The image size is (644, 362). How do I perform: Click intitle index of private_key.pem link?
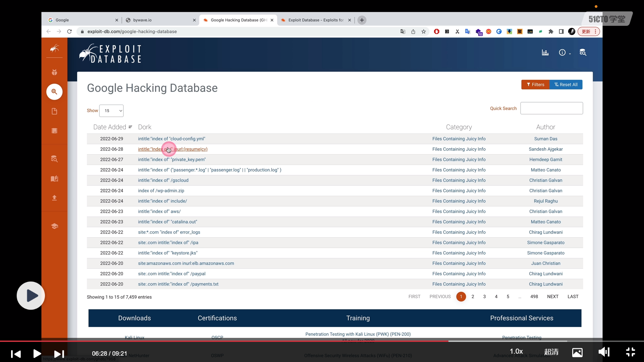point(172,159)
